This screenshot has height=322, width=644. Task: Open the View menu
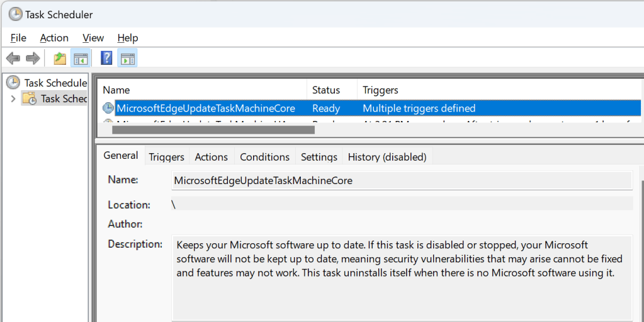pyautogui.click(x=93, y=38)
